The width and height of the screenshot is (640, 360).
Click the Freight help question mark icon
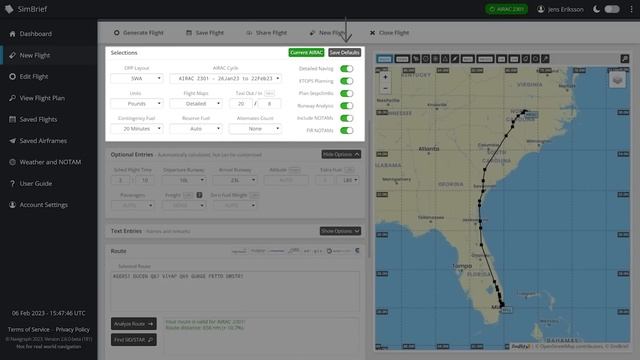click(x=199, y=195)
